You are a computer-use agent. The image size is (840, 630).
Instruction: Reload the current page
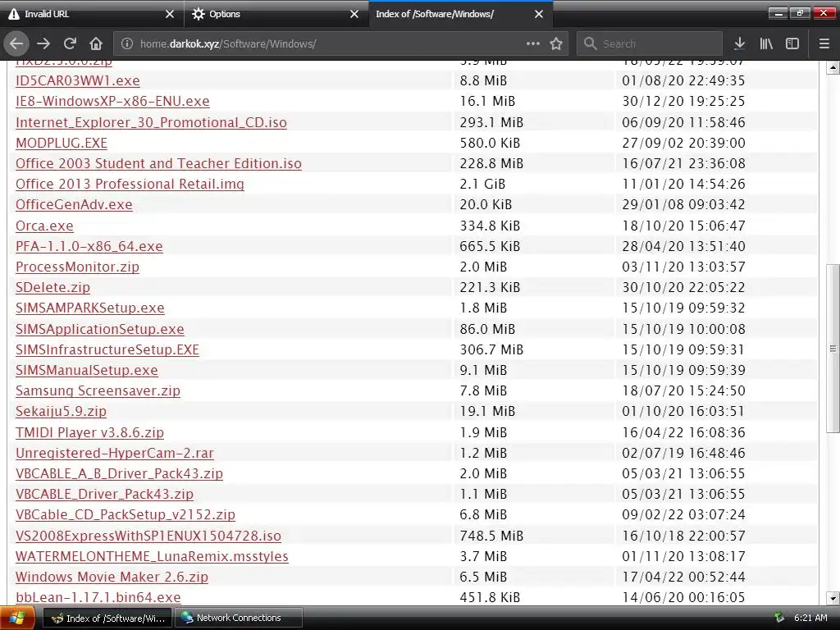pos(70,44)
